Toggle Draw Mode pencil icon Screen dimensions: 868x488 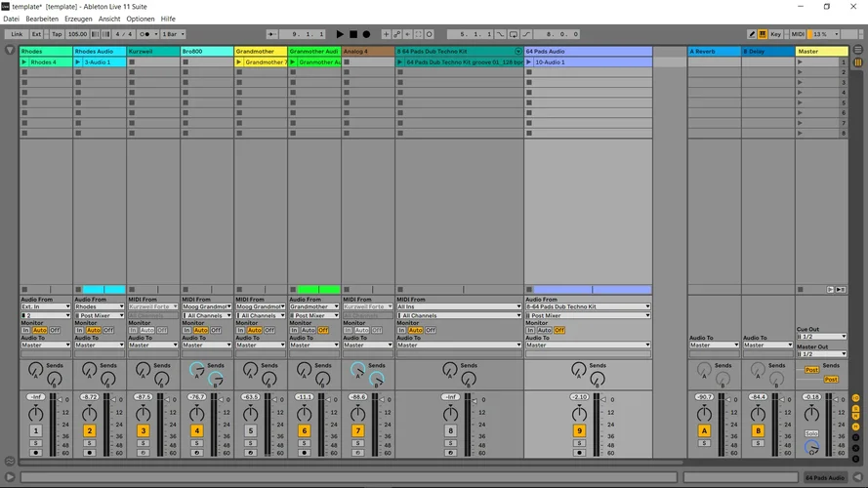point(752,34)
